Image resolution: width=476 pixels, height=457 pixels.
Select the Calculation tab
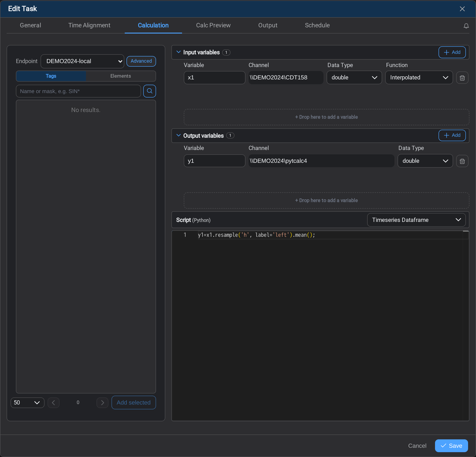point(153,25)
